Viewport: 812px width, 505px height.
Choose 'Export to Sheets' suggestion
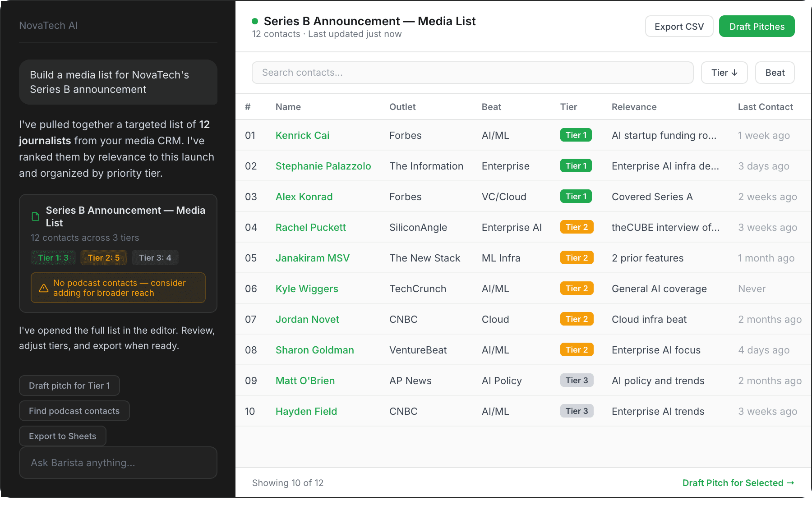click(x=63, y=436)
